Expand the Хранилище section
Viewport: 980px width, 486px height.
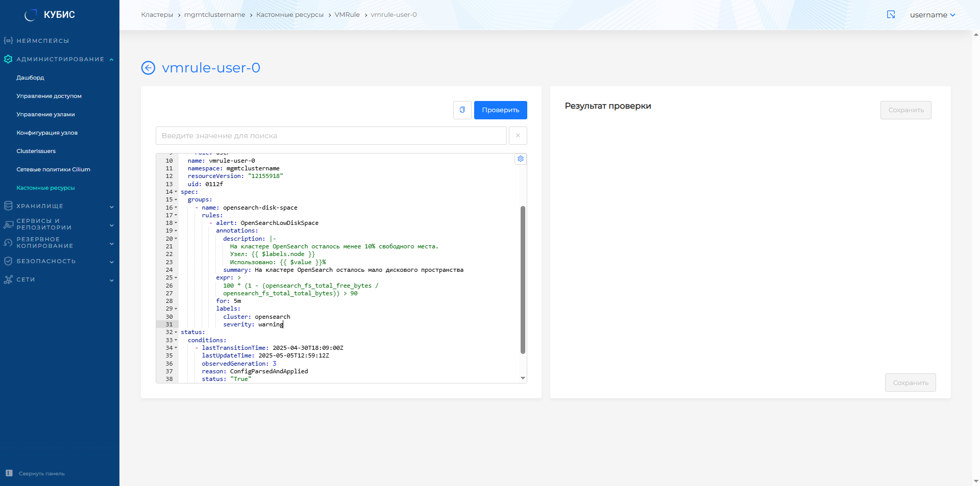point(111,207)
